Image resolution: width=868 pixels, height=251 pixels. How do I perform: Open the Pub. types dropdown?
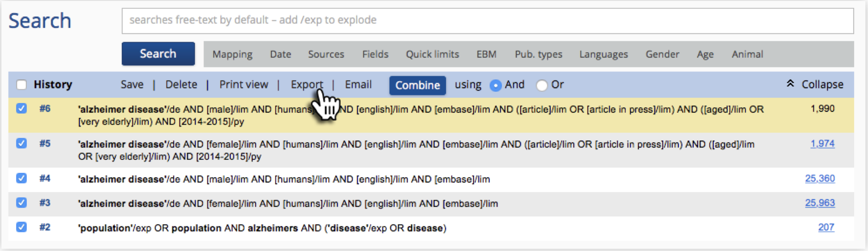click(538, 54)
